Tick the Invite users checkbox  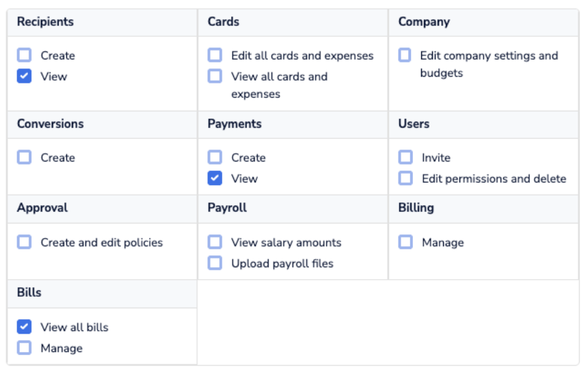[405, 157]
